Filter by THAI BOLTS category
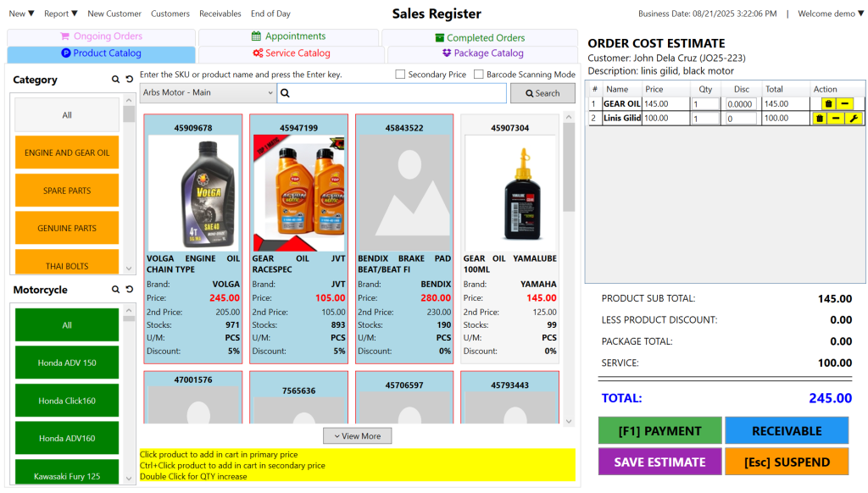 point(67,262)
